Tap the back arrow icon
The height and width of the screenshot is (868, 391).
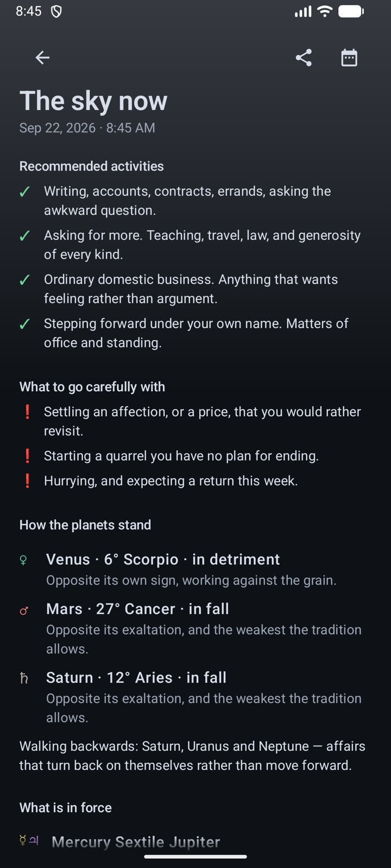coord(42,58)
